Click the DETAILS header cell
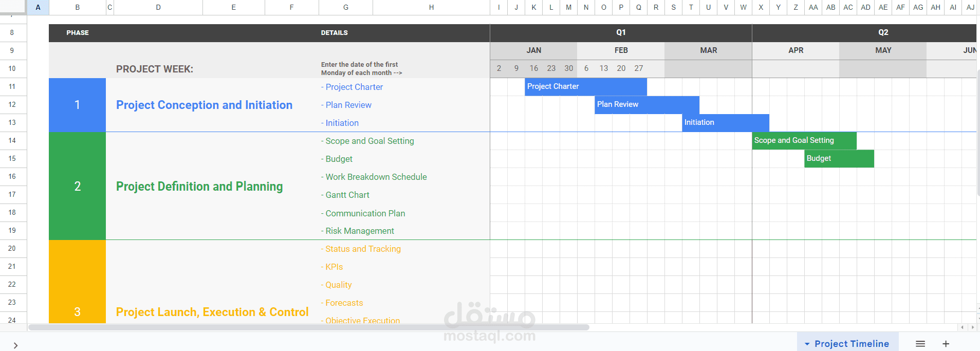 click(335, 32)
